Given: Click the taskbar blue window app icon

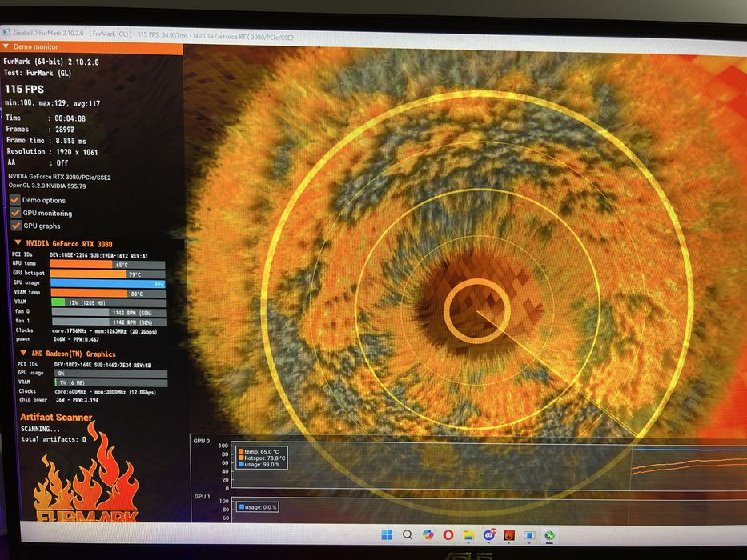Looking at the screenshot, I should point(529,536).
